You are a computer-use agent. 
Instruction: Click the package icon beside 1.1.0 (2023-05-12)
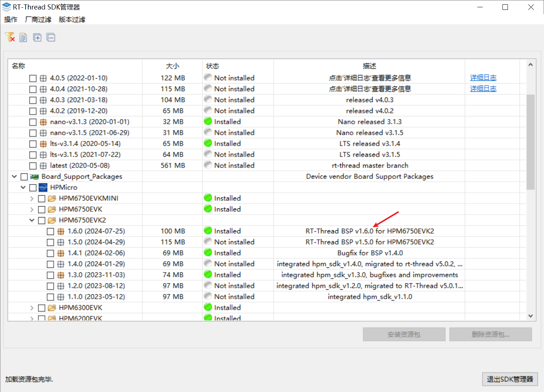[61, 297]
